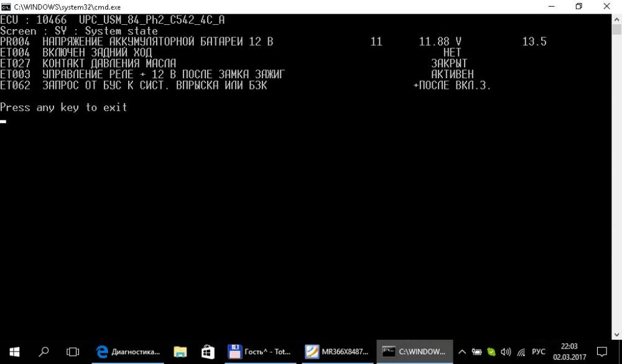The width and height of the screenshot is (622, 364).
Task: Open Task View on the taskbar
Action: [73, 352]
